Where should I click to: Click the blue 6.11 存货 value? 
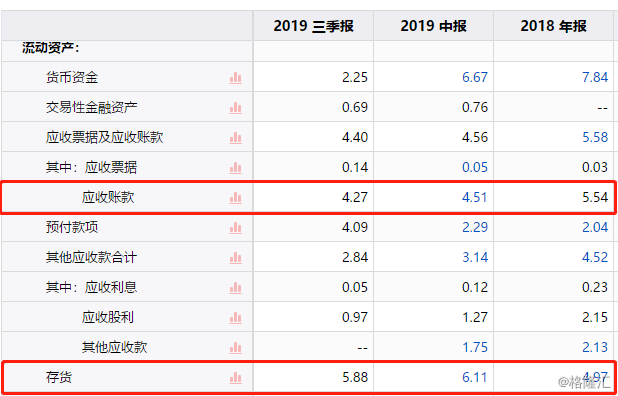pos(475,377)
